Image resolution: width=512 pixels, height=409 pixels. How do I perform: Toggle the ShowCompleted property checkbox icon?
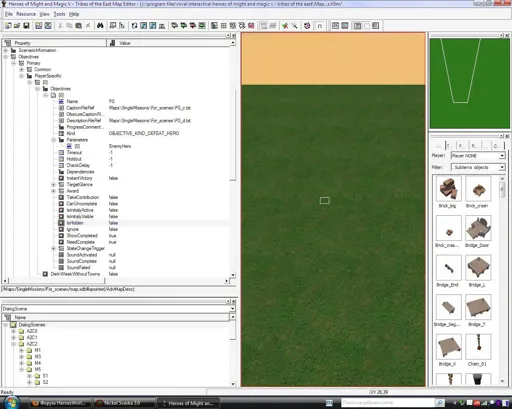pyautogui.click(x=61, y=236)
